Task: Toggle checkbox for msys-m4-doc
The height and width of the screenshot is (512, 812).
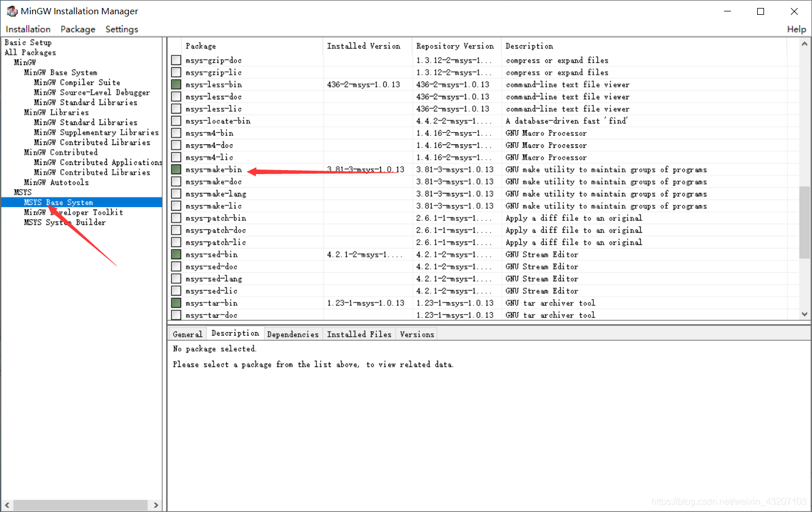Action: 176,145
